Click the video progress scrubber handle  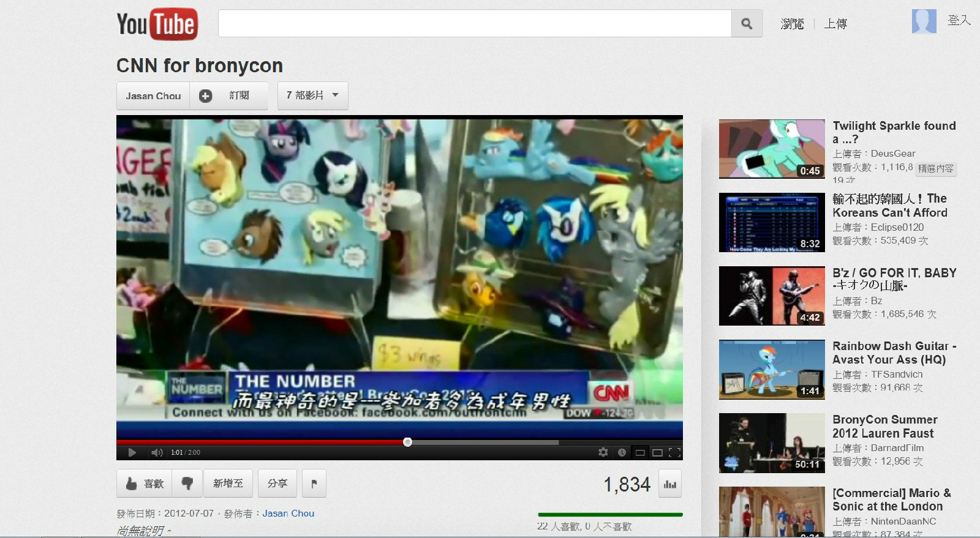click(x=408, y=442)
